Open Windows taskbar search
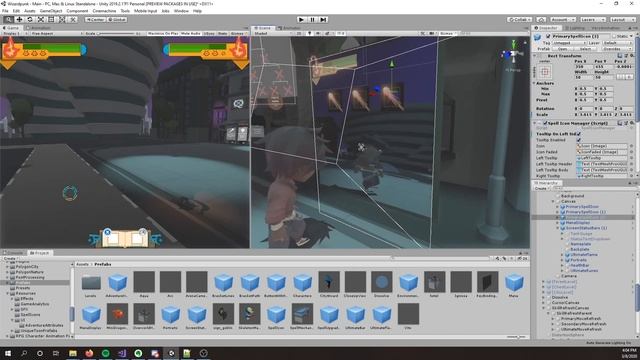The height and width of the screenshot is (360, 640). (24, 353)
